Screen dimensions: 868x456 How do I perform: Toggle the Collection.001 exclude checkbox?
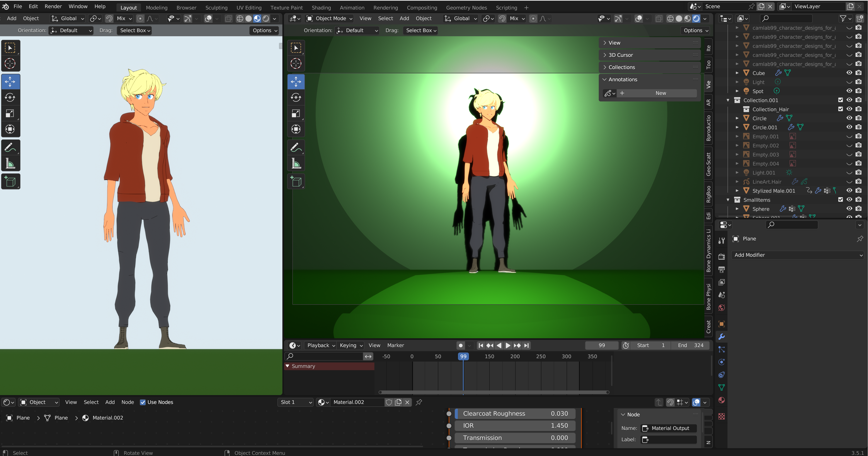pyautogui.click(x=840, y=100)
